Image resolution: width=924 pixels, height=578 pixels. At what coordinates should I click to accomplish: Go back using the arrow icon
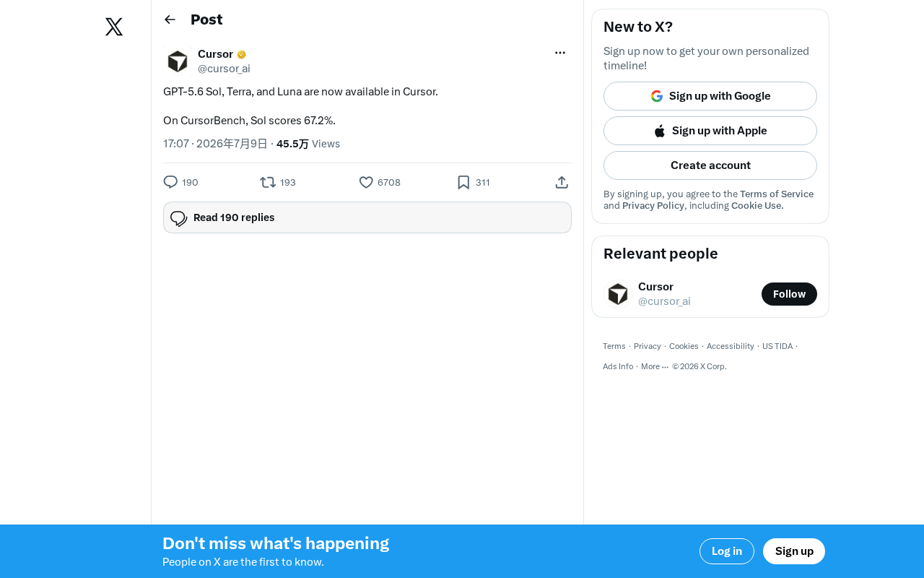pos(170,20)
